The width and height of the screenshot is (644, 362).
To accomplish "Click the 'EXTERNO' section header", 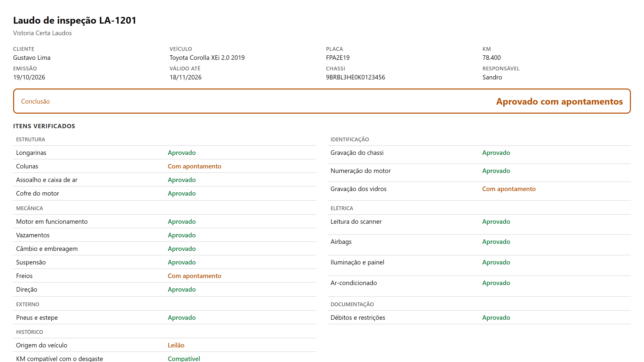I will click(x=28, y=304).
